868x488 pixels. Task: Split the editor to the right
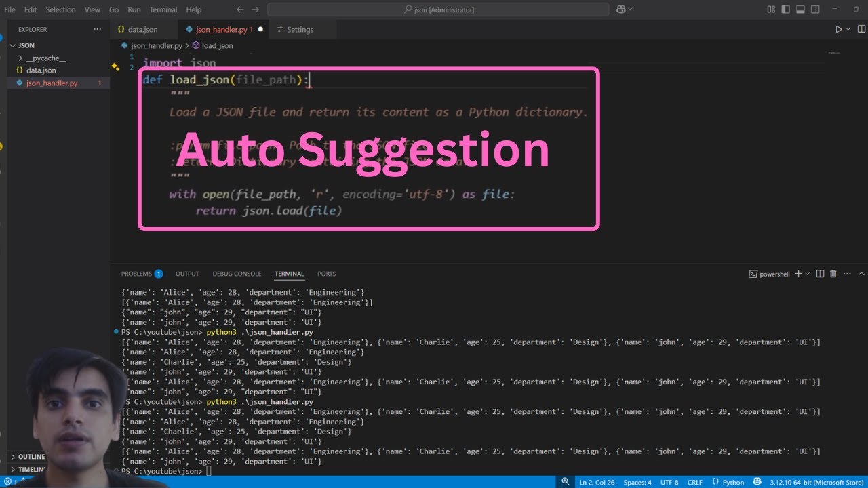pyautogui.click(x=860, y=29)
